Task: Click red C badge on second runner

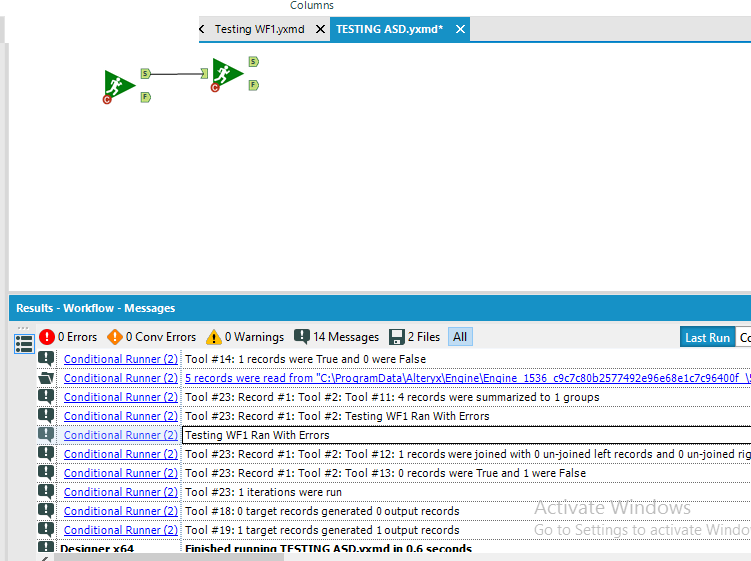Action: pyautogui.click(x=215, y=88)
